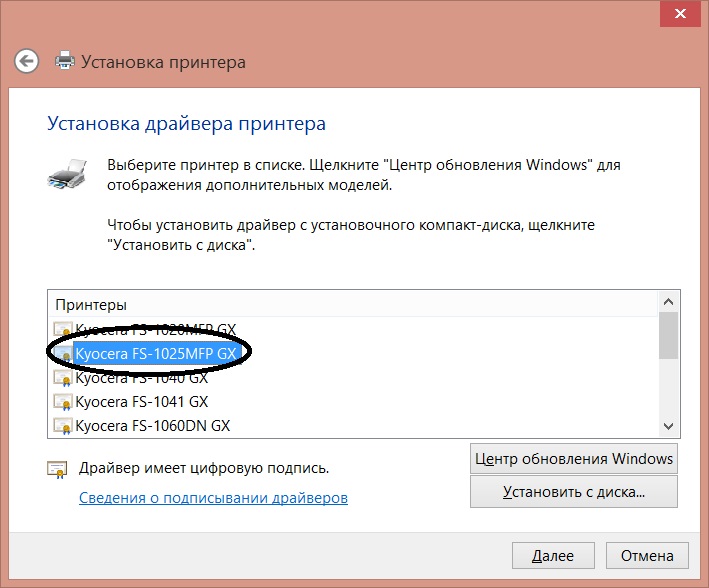Open "Центр обновления Windows"

(x=573, y=459)
